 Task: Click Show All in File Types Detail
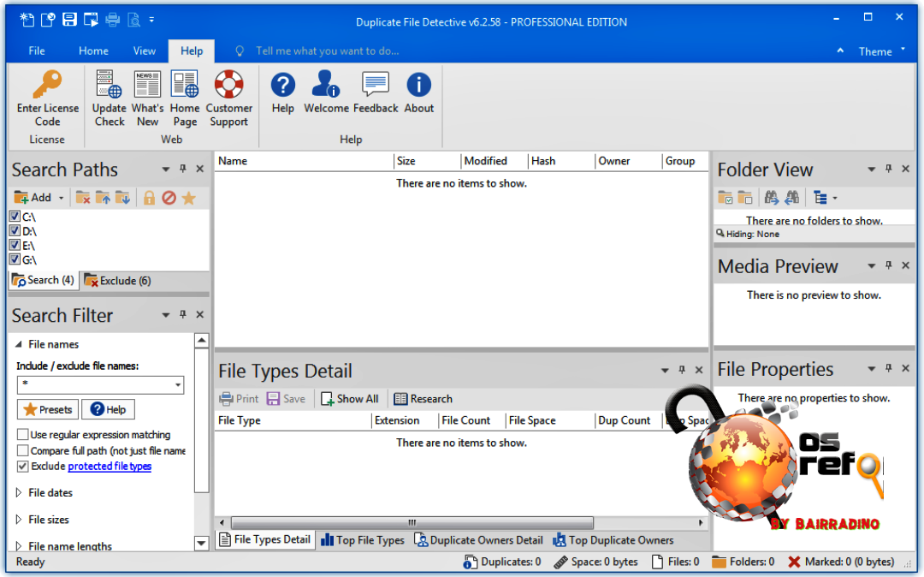(349, 399)
